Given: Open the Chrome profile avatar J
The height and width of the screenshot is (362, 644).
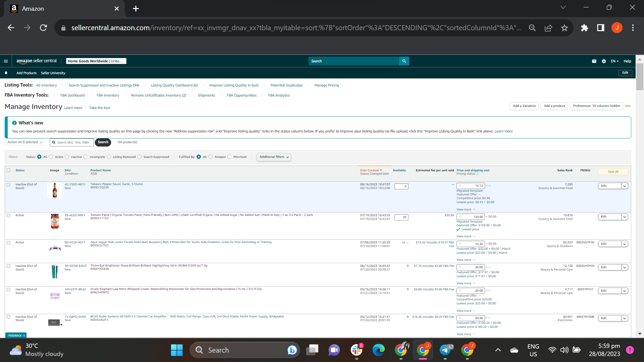Looking at the screenshot, I should click(617, 28).
